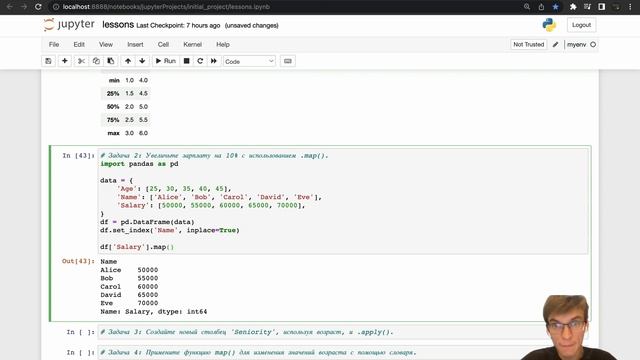Go forward in the browser
640x360 pixels.
(24, 7)
